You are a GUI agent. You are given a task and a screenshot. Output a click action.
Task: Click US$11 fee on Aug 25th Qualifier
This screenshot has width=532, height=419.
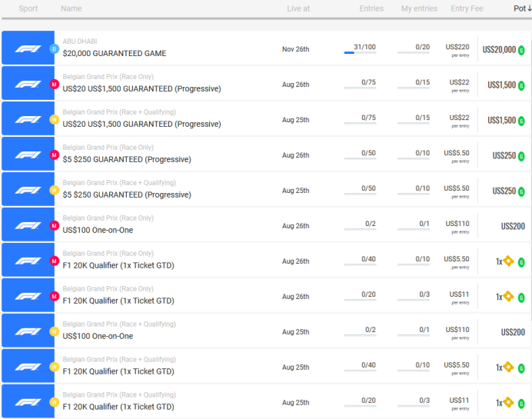(459, 400)
